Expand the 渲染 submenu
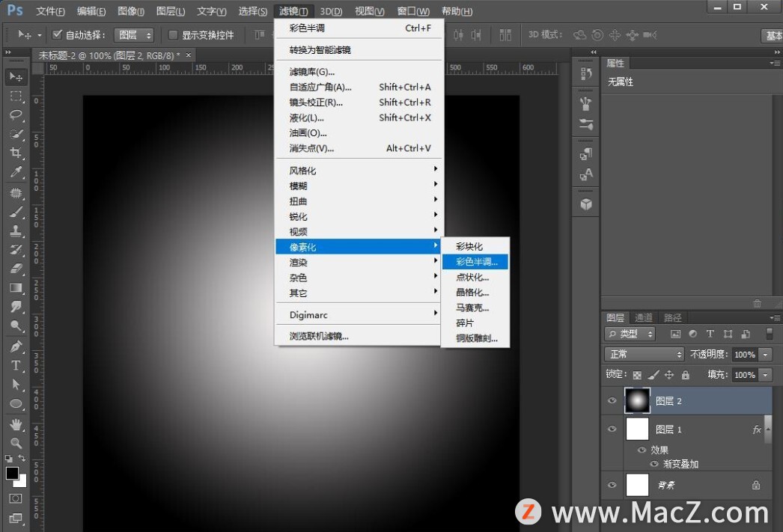Screen dimensions: 783x532 click(x=358, y=263)
